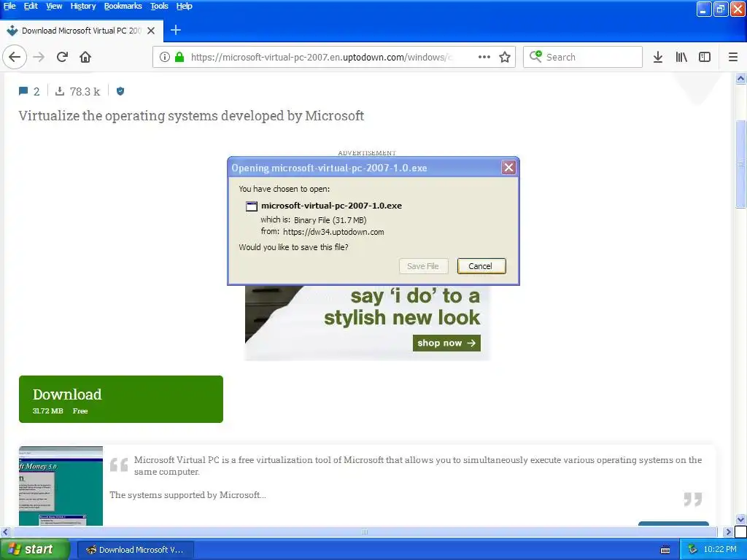
Task: Open the File menu
Action: [x=9, y=6]
